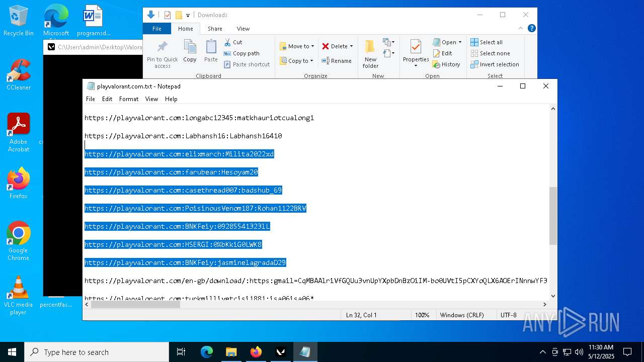
Task: Open Explorer Help question mark icon
Action: pyautogui.click(x=531, y=29)
